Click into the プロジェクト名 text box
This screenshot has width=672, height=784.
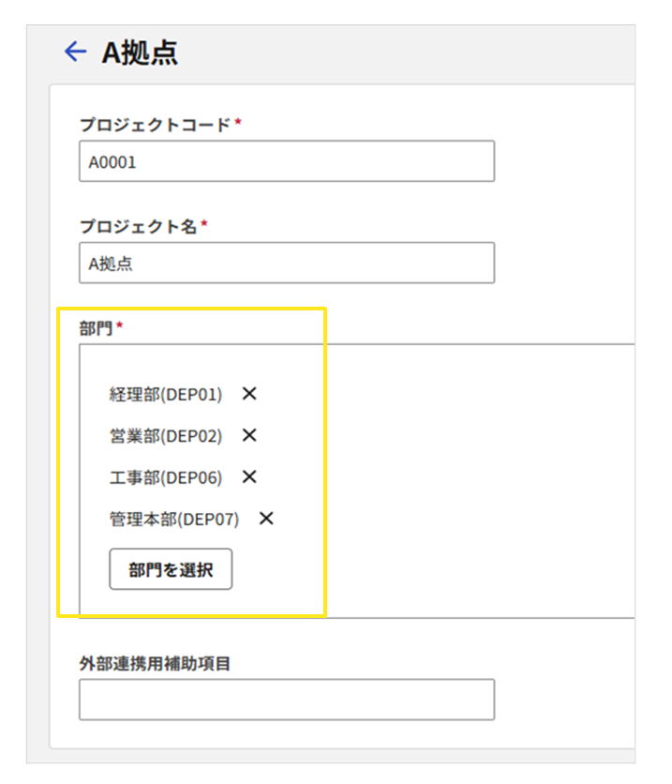pos(286,264)
